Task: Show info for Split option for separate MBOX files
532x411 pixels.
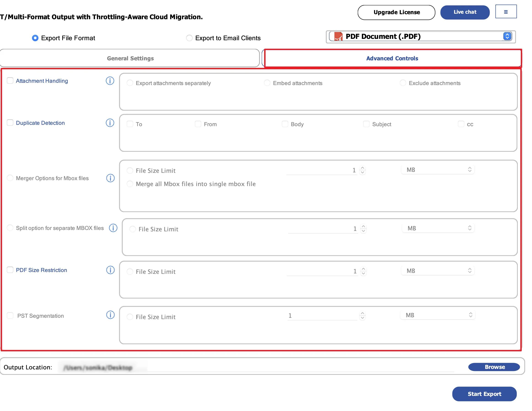Action: (113, 228)
